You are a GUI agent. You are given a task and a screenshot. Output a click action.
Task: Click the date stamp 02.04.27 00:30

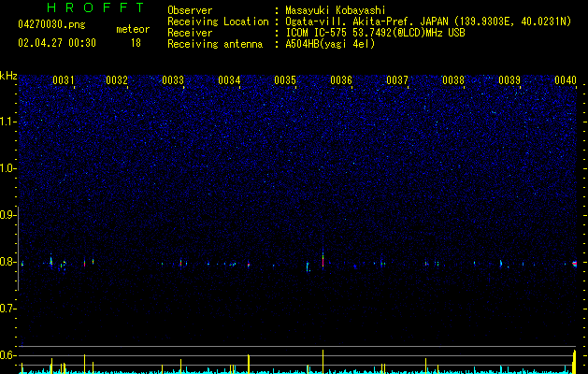[57, 43]
